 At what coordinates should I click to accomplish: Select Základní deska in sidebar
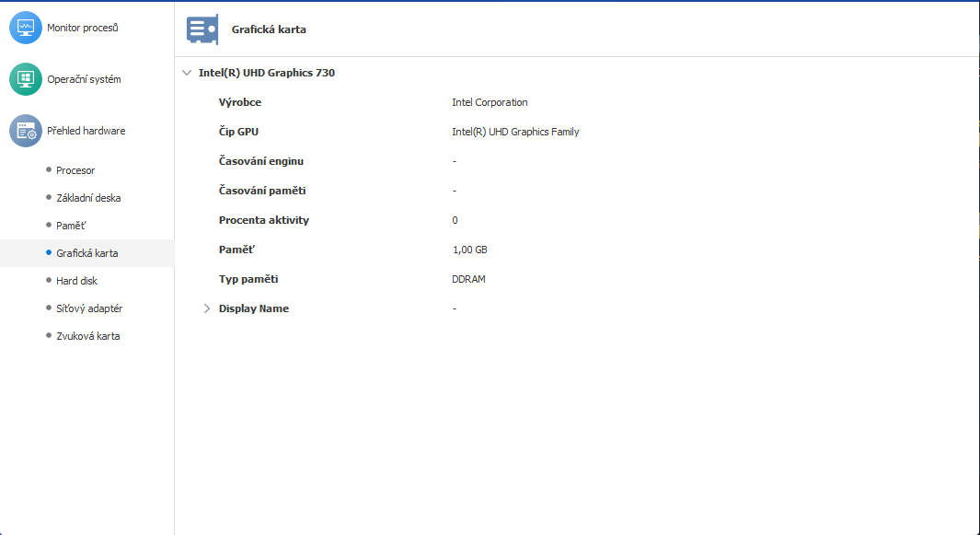point(86,198)
